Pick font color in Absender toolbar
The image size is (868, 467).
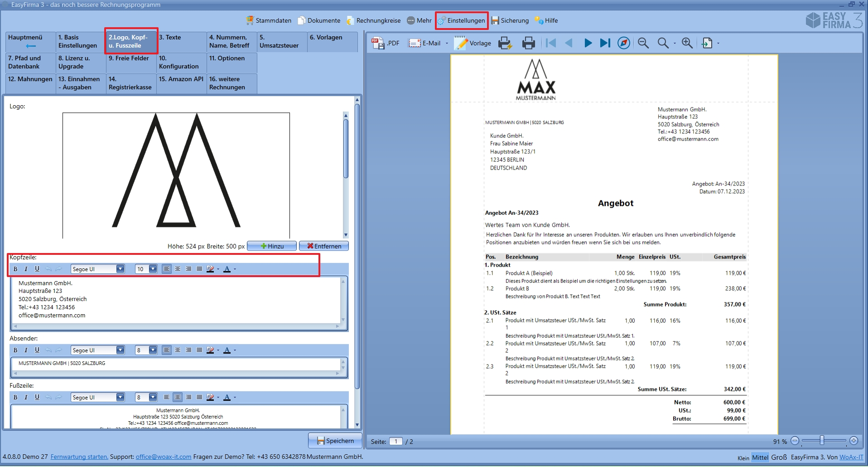pyautogui.click(x=227, y=350)
